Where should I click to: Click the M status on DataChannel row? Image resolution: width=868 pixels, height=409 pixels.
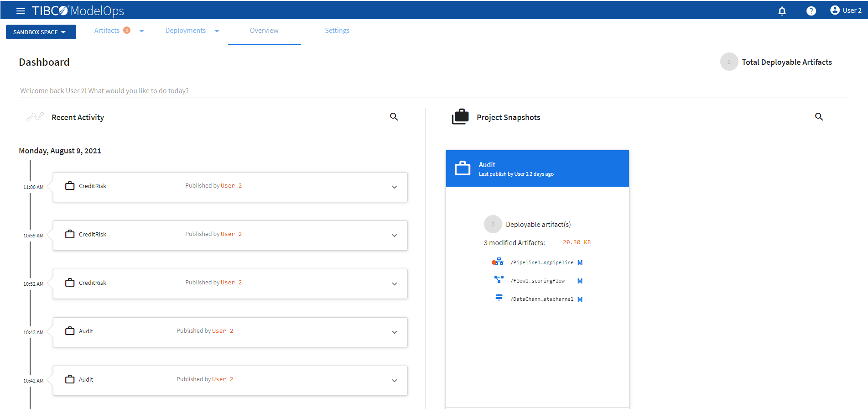point(580,299)
